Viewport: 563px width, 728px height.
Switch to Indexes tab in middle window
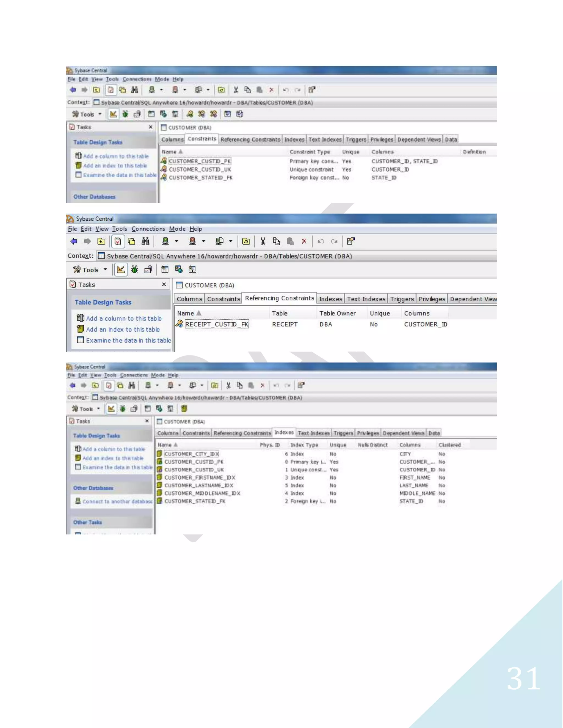[x=330, y=299]
